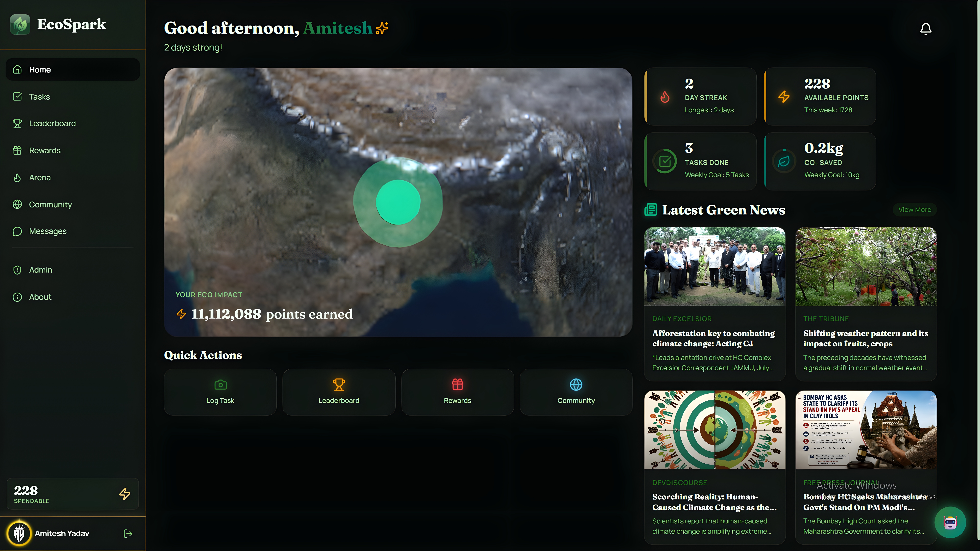This screenshot has height=551, width=980.
Task: Click the '2 days strong!' subtitle
Action: tap(193, 48)
